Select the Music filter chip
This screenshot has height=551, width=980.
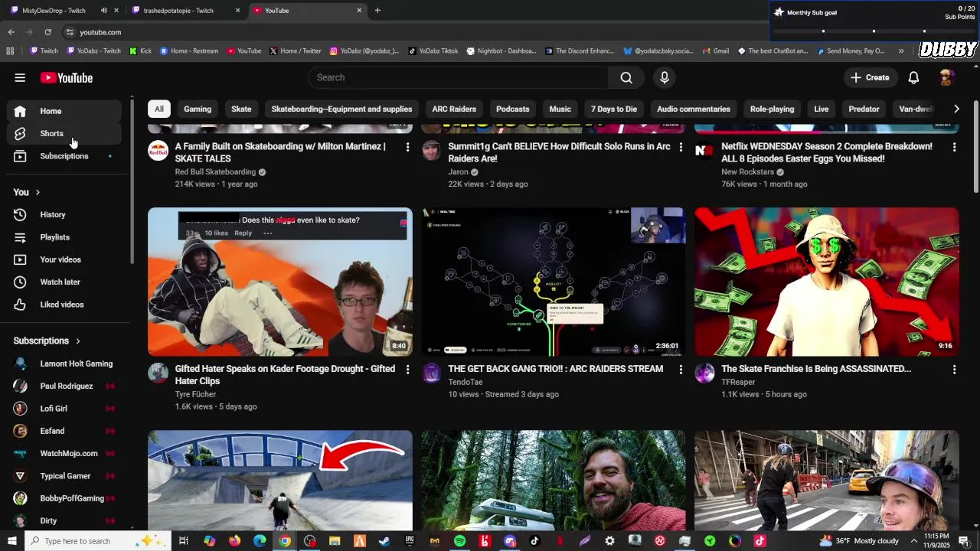click(560, 109)
